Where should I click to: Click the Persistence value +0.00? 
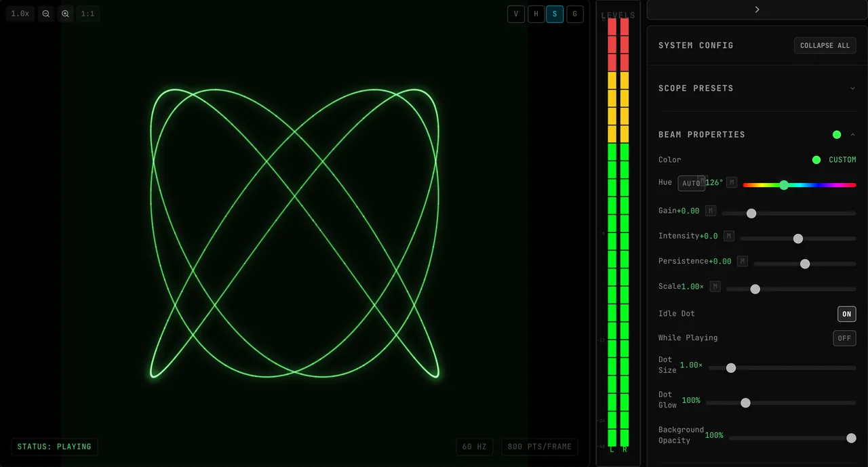tap(720, 261)
